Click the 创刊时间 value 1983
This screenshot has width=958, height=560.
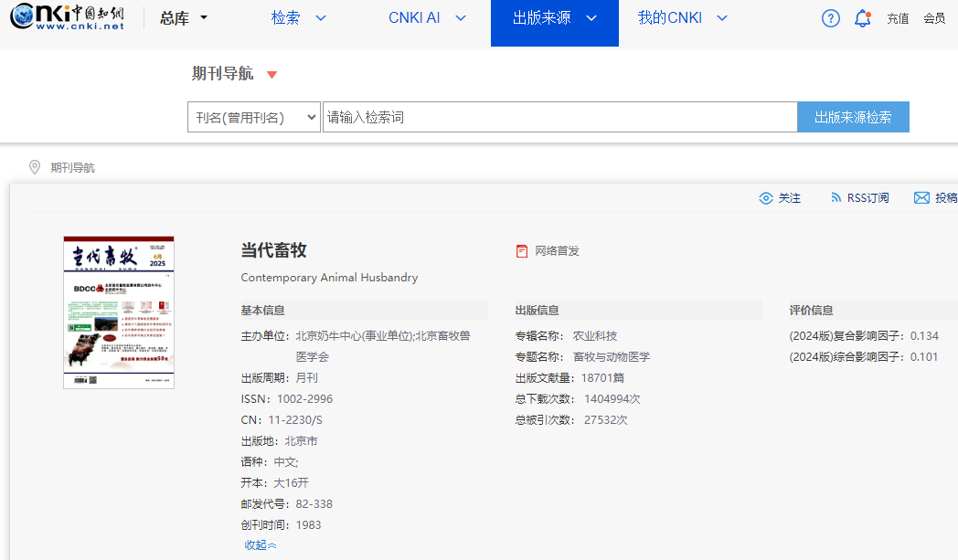click(309, 525)
